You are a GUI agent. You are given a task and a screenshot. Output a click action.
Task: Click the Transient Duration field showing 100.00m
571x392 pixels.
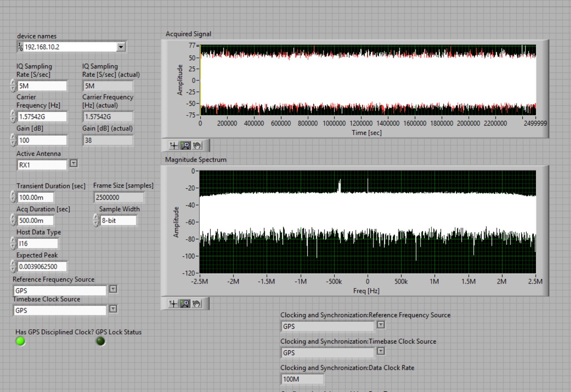pyautogui.click(x=36, y=197)
